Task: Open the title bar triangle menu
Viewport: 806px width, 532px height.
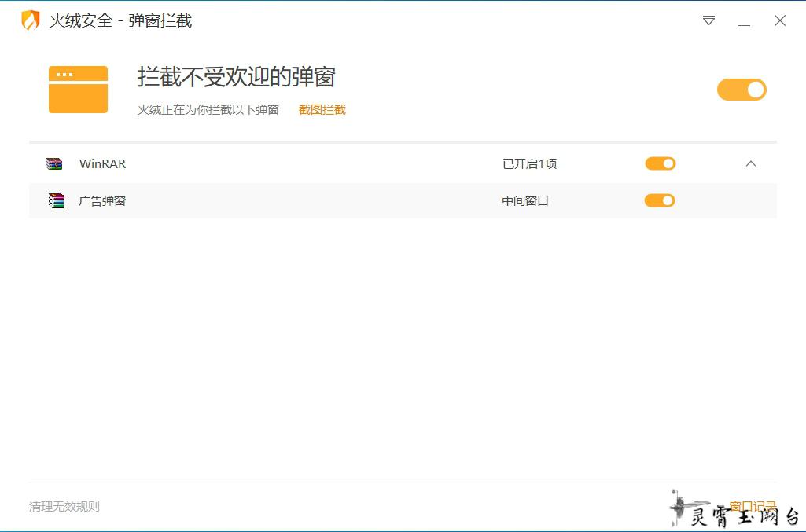Action: tap(708, 20)
